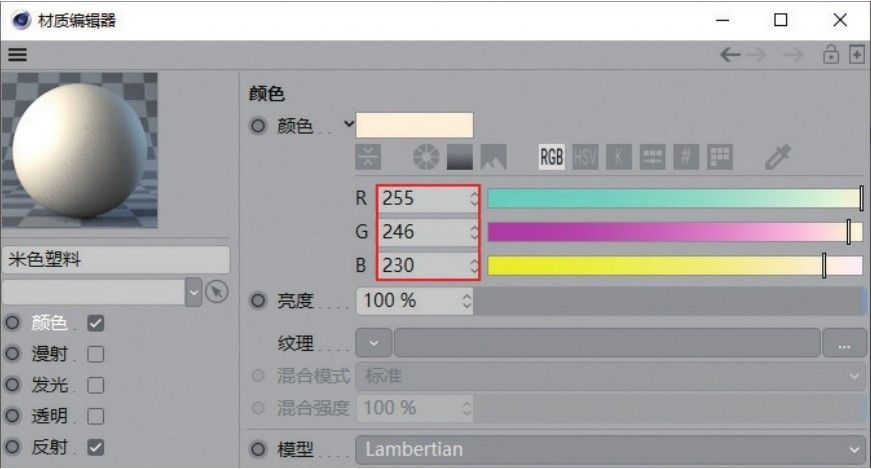The image size is (871, 469).
Task: Open the color from picture icon
Action: click(x=493, y=157)
